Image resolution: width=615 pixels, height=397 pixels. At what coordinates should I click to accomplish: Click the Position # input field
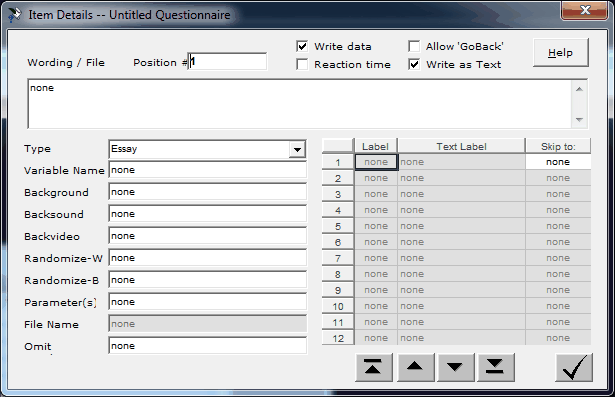(x=227, y=62)
